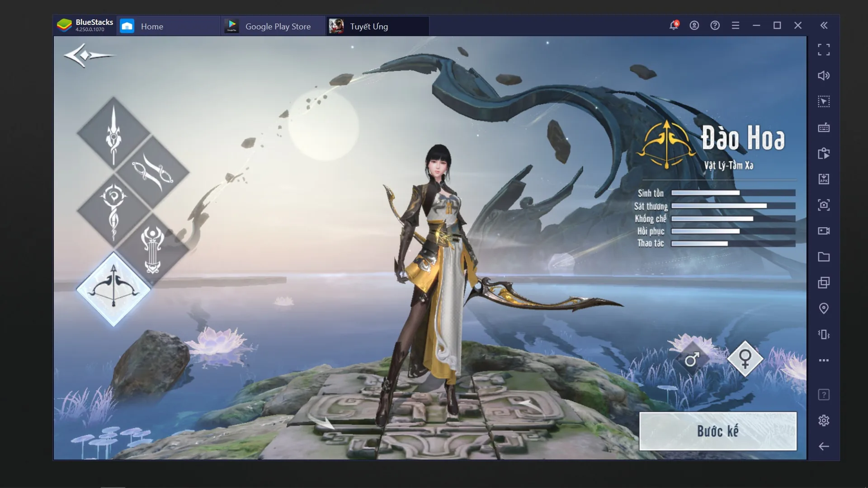Click the volume speaker icon
Screen dimensions: 868x488
(824, 75)
